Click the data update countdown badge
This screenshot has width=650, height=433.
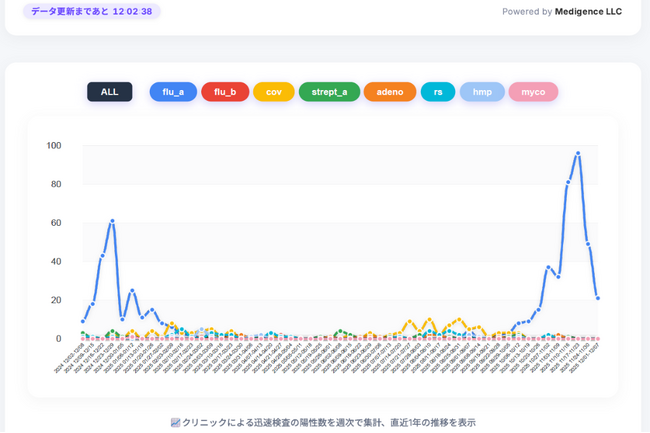[91, 12]
